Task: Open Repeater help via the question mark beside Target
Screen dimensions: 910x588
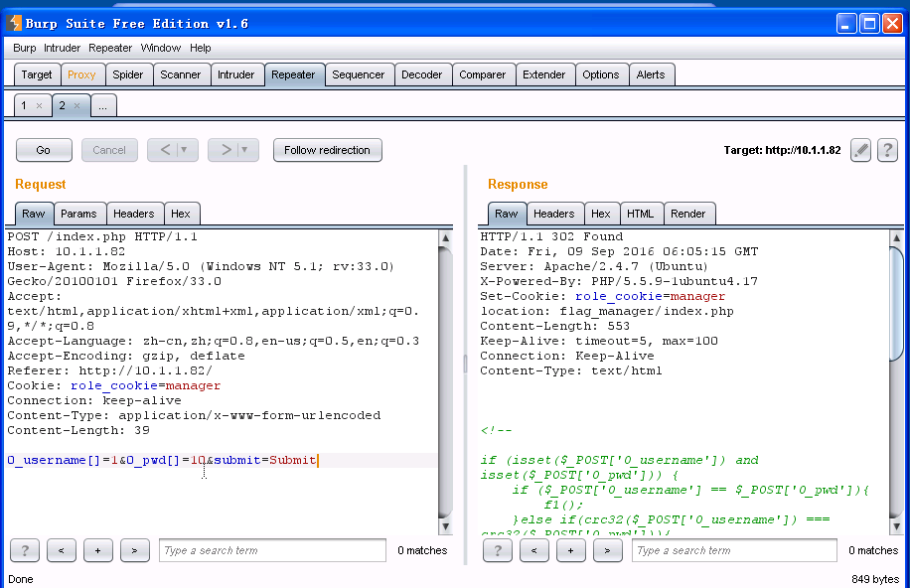Action: point(887,150)
